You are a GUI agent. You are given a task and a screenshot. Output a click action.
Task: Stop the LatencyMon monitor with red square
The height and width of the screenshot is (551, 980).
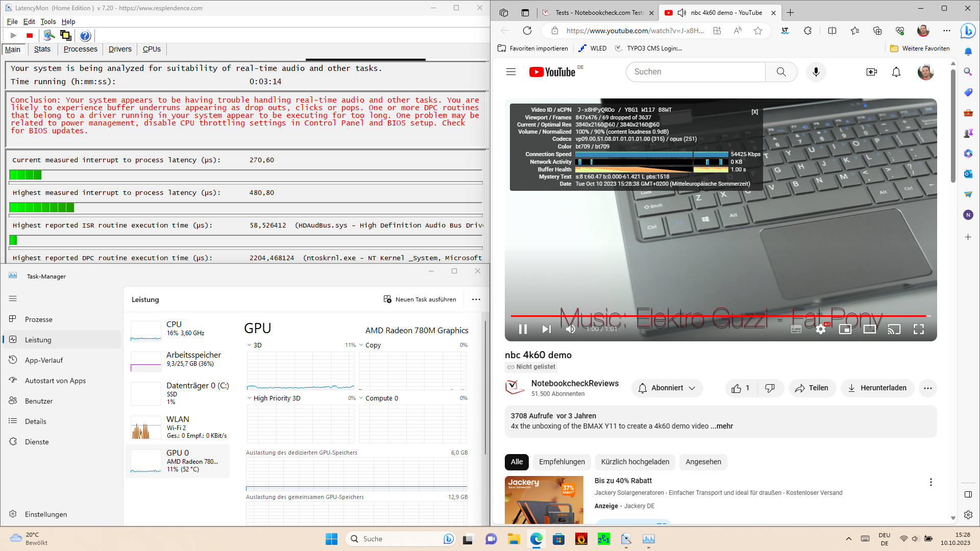(30, 36)
